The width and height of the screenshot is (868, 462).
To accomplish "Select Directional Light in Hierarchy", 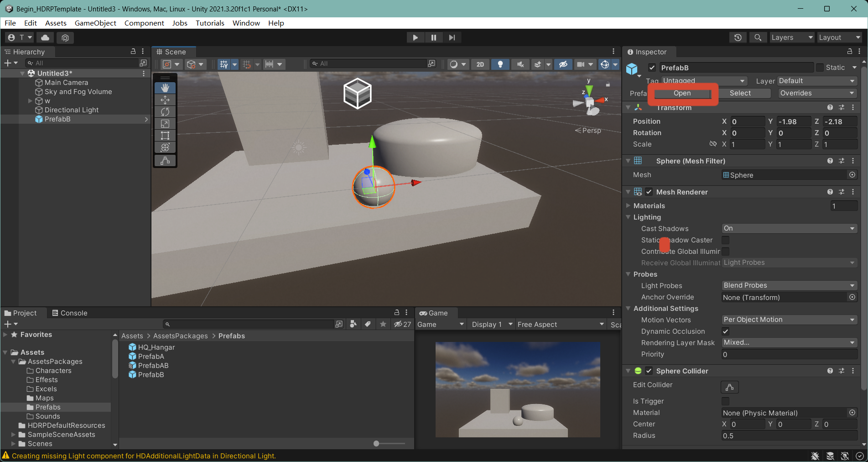I will 72,110.
